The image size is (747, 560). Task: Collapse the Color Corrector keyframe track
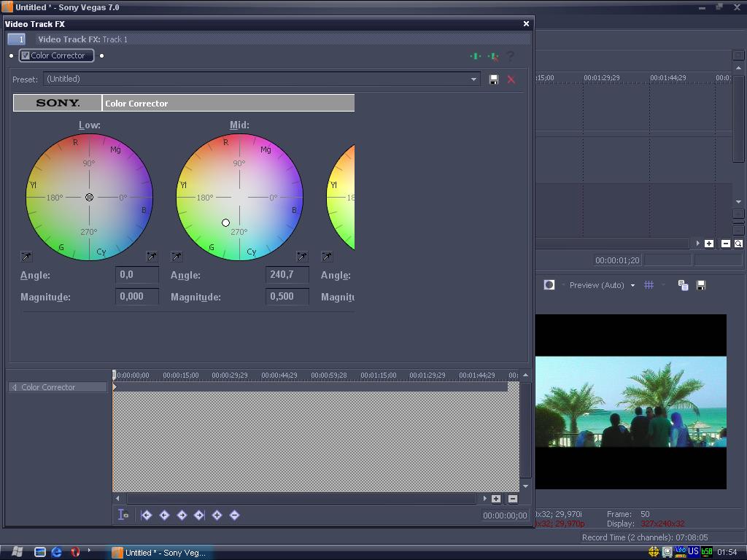pyautogui.click(x=15, y=387)
